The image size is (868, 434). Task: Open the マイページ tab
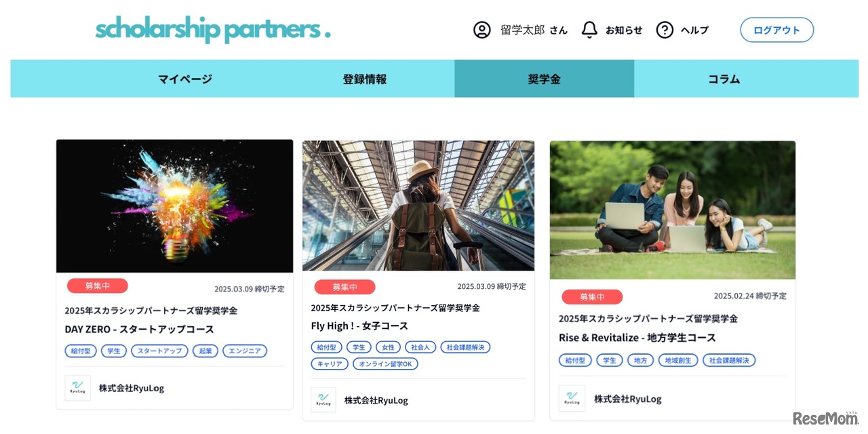point(185,79)
